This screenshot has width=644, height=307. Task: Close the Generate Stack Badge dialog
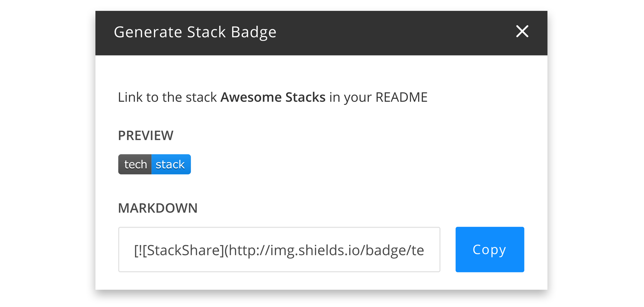coord(522,31)
